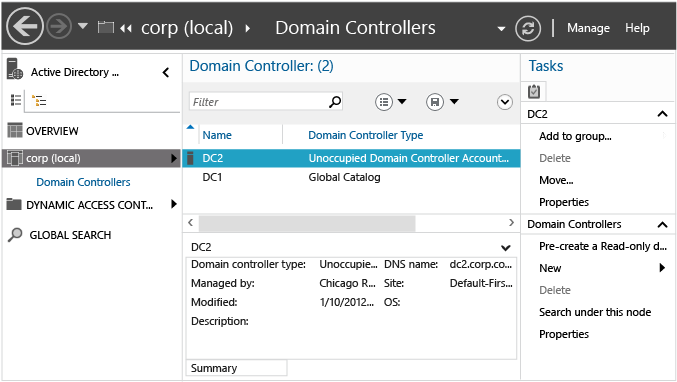Select DYNAMIC ACCESS CONT... node
The height and width of the screenshot is (382, 677).
pyautogui.click(x=89, y=205)
